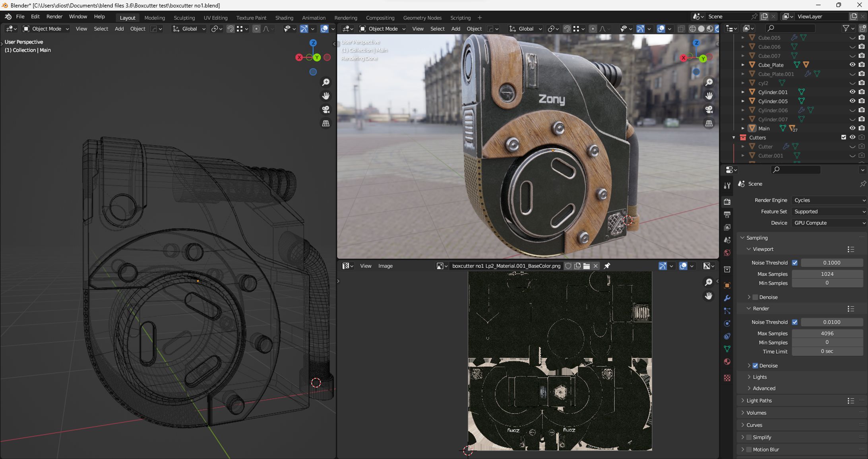This screenshot has height=459, width=868.
Task: Open World properties tab icon
Action: point(727,253)
